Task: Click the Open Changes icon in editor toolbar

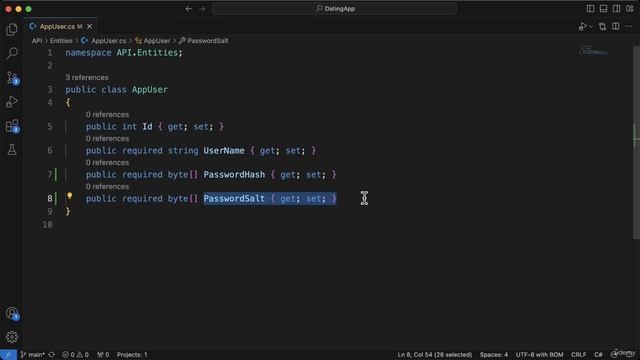Action: coord(602,27)
